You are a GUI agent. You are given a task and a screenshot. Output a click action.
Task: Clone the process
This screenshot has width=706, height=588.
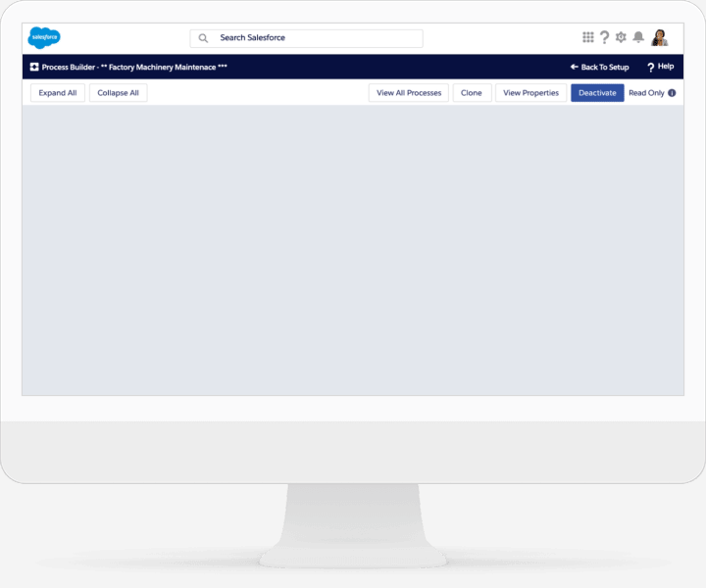pyautogui.click(x=472, y=93)
